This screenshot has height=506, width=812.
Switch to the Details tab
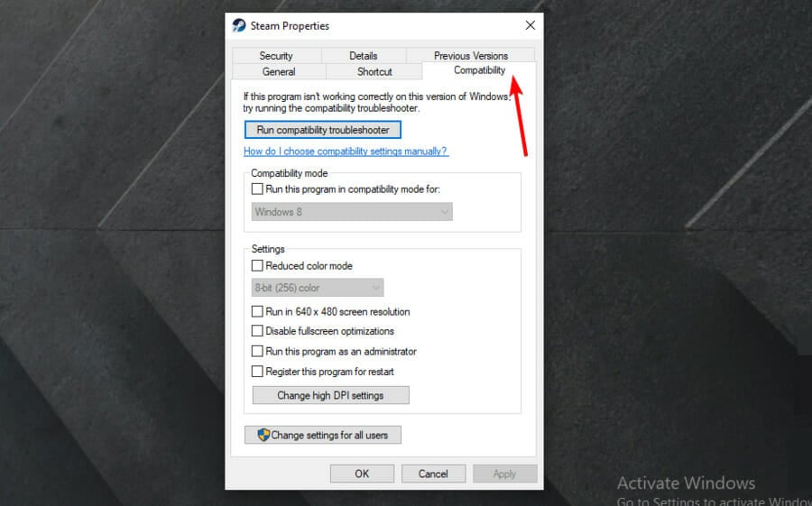[364, 55]
